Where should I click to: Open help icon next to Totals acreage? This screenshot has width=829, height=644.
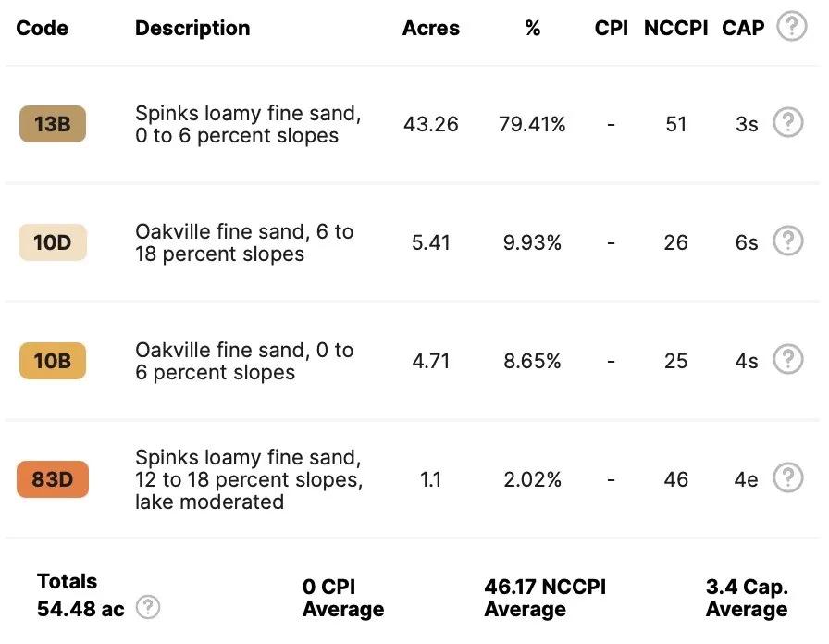point(148,607)
